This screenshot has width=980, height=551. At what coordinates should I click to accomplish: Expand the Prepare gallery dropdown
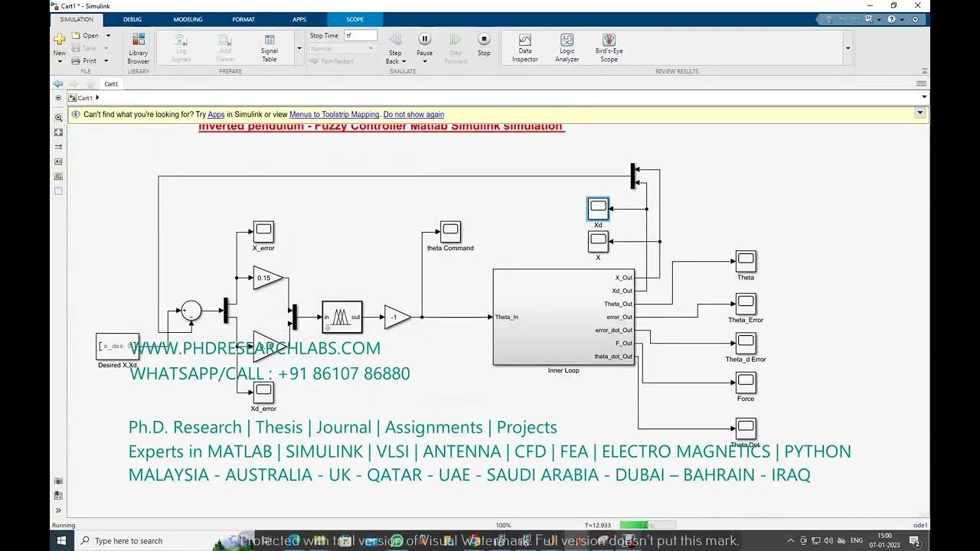point(299,48)
